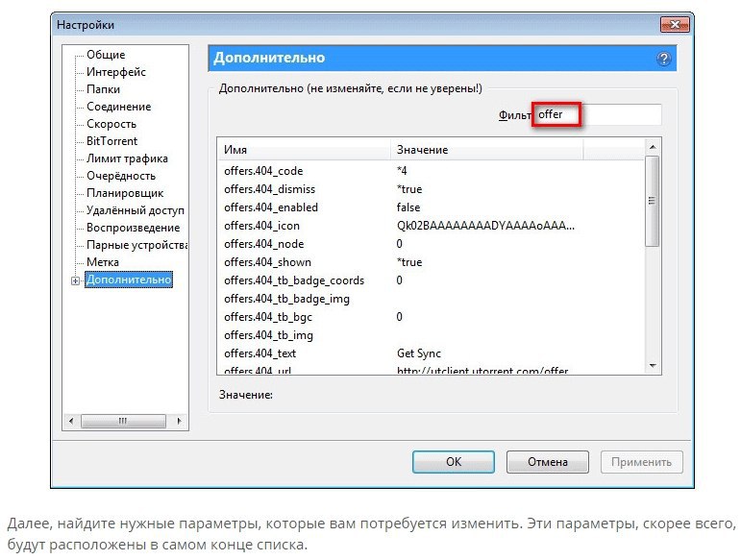Cancel changes with Отмена button
The image size is (741, 560).
[x=548, y=462]
